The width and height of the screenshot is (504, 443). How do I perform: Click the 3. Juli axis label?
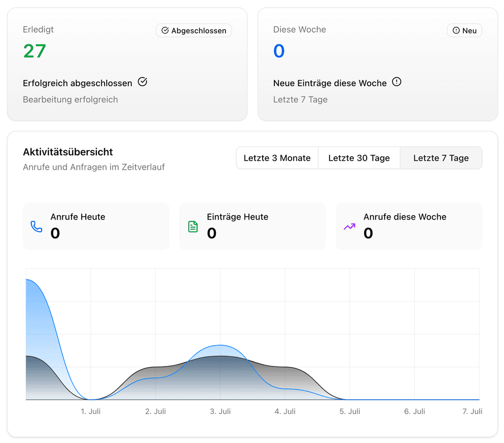pyautogui.click(x=220, y=411)
